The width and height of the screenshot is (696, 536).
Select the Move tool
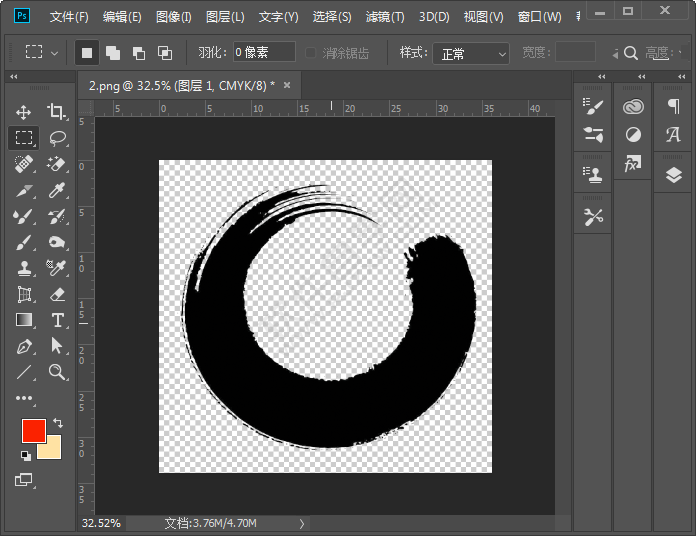click(24, 112)
